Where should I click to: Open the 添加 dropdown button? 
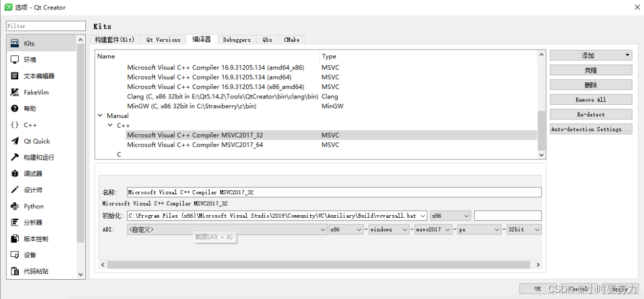click(x=591, y=55)
